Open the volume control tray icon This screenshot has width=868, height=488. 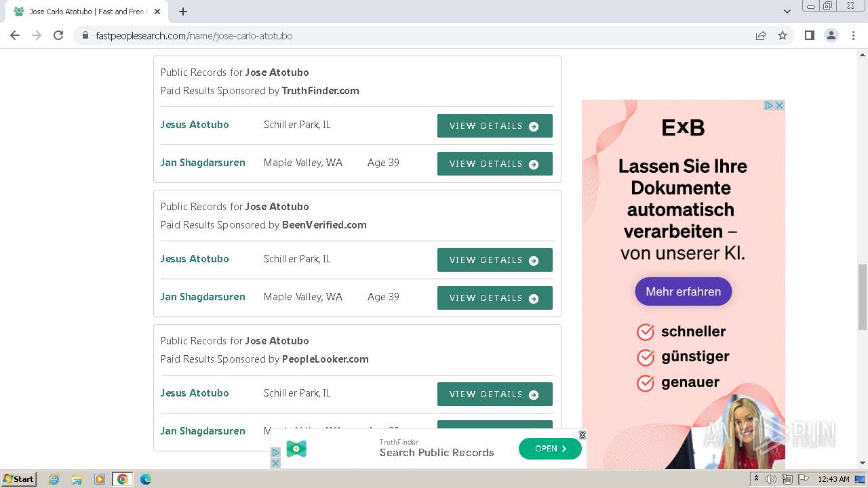pyautogui.click(x=771, y=479)
